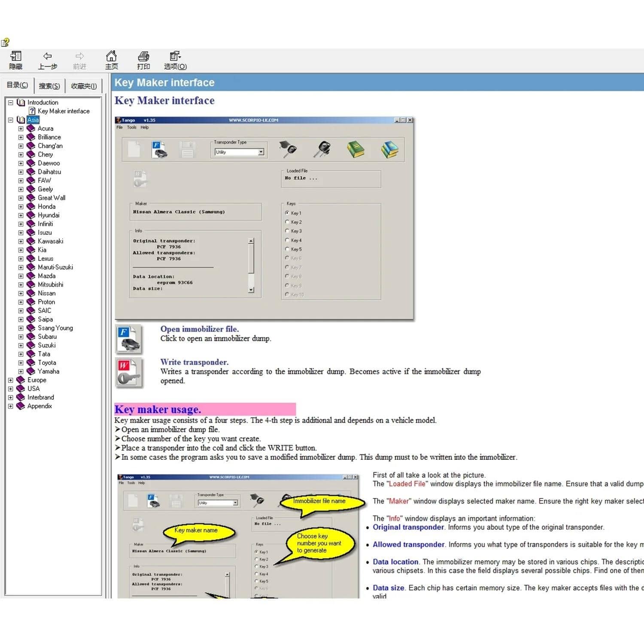This screenshot has height=644, width=644.
Task: Open the blue books help icon
Action: coord(390,149)
